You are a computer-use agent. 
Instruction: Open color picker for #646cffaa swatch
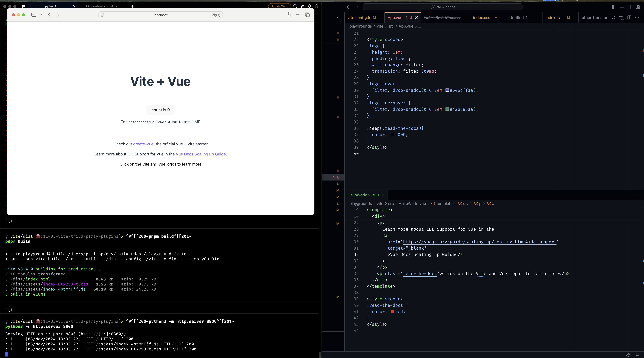tap(447, 90)
